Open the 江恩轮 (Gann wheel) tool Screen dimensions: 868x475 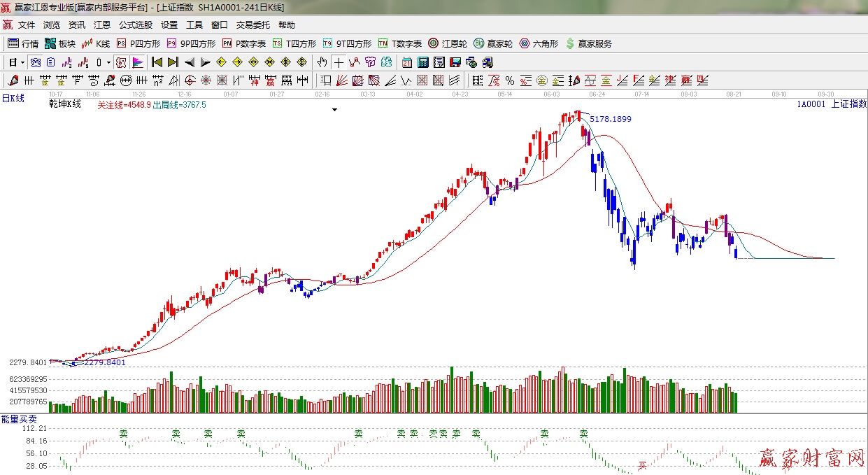click(448, 43)
